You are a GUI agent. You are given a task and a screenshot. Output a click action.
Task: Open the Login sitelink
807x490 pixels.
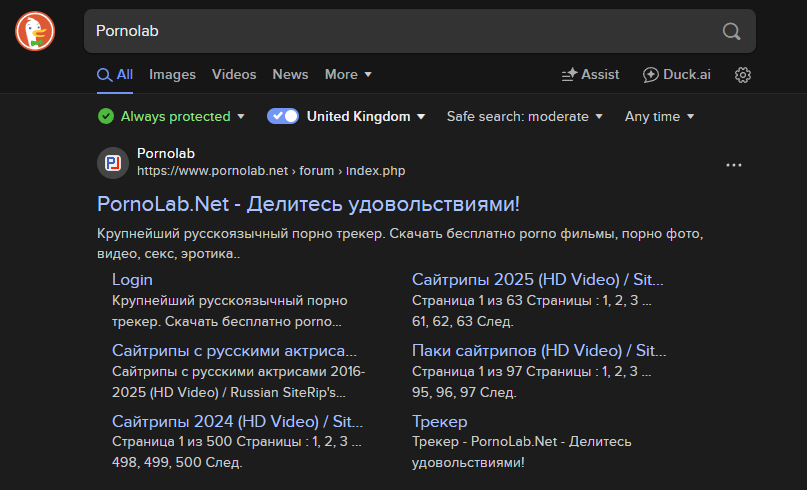132,279
